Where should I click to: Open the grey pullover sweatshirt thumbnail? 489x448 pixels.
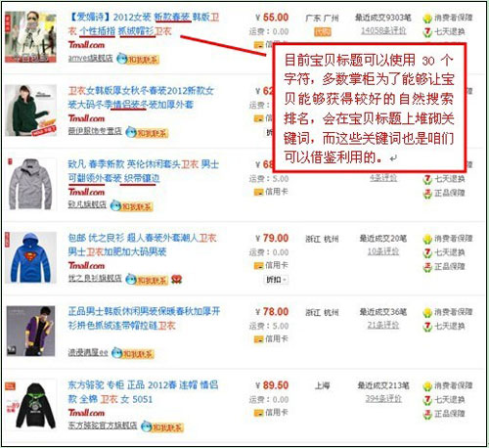pyautogui.click(x=31, y=184)
